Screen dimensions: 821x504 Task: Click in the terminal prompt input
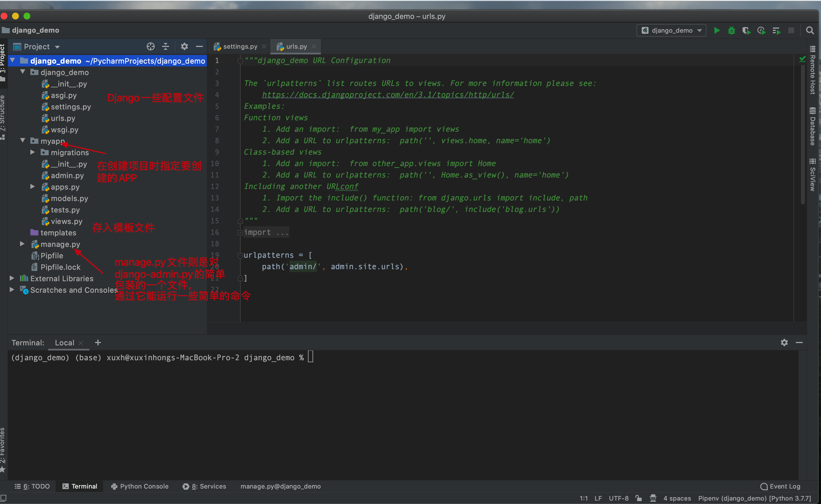point(310,357)
